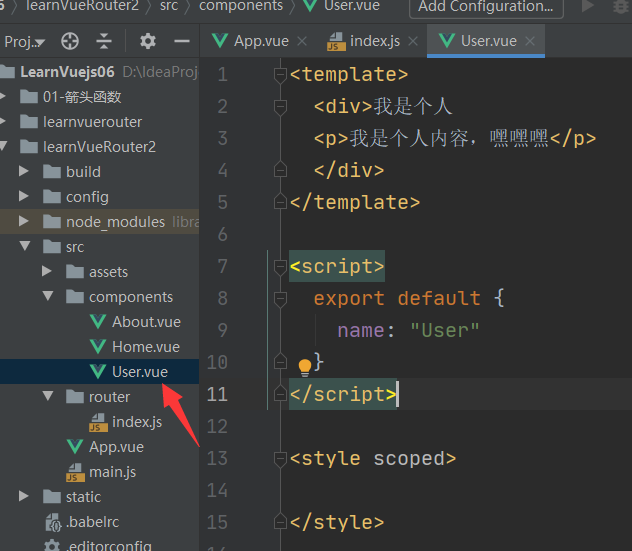632x551 pixels.
Task: Click the name property on line 9
Action: point(361,331)
